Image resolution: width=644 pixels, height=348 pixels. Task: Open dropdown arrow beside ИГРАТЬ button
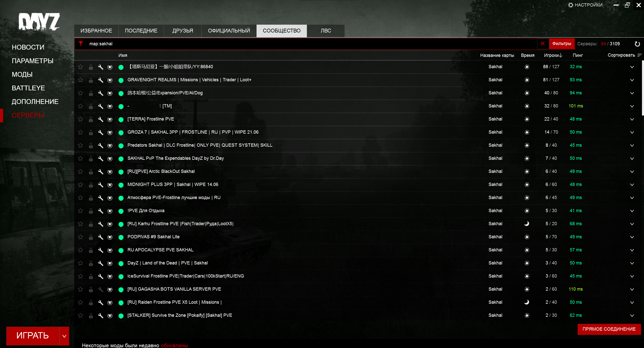[64, 336]
